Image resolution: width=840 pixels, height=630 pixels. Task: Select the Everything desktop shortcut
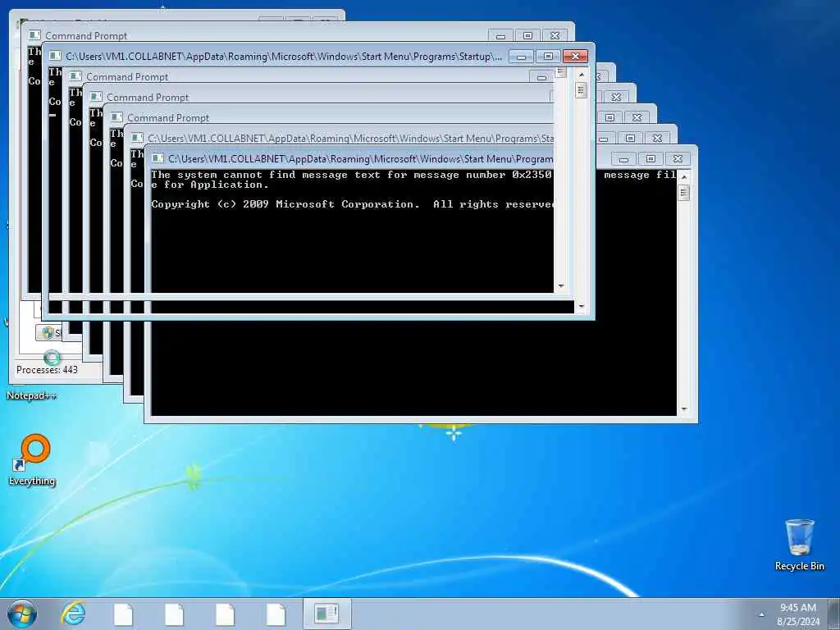[32, 459]
